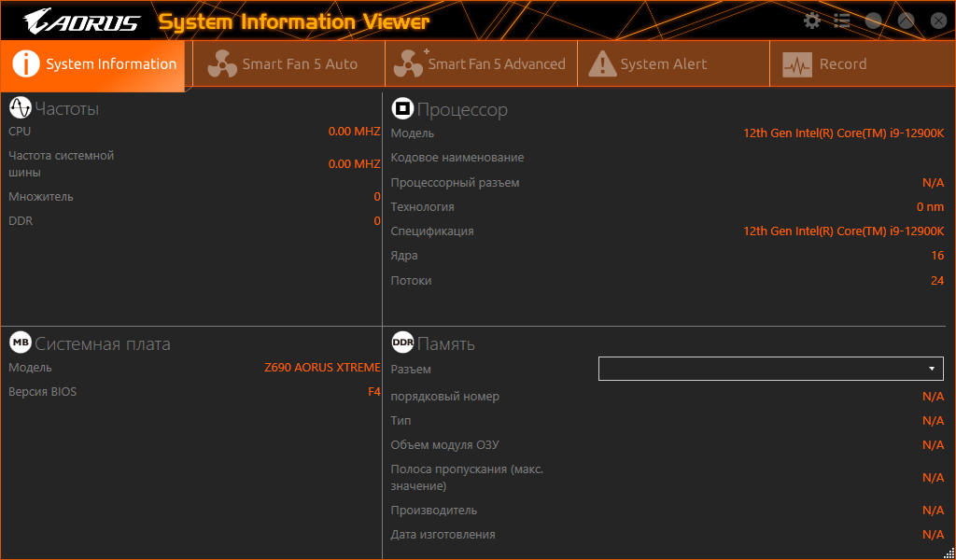Click the Процессорный разъем N/A value

(934, 183)
